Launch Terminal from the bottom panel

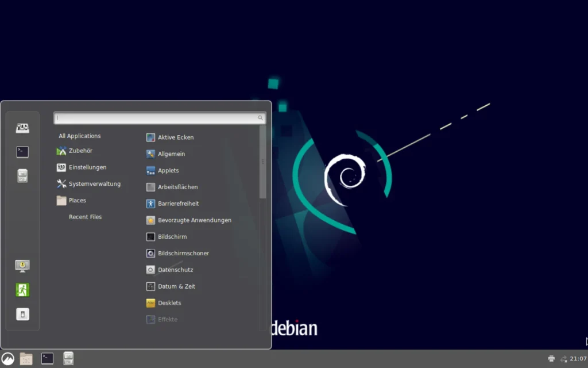47,359
